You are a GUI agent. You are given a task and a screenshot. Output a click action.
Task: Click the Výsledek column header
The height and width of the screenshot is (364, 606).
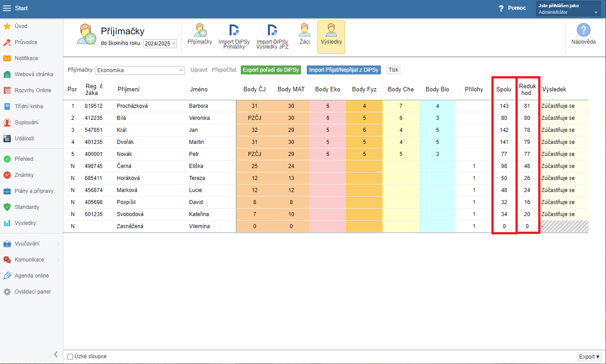(x=554, y=90)
